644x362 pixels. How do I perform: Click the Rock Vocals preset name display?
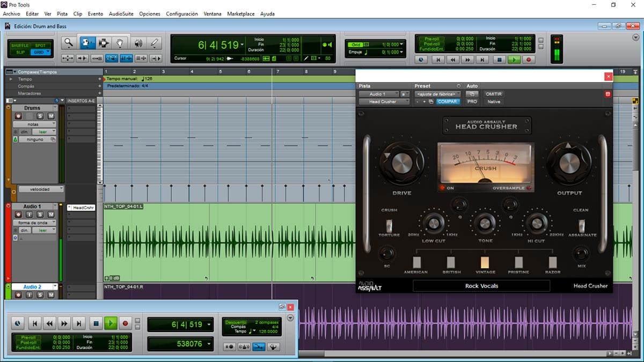[x=481, y=286]
